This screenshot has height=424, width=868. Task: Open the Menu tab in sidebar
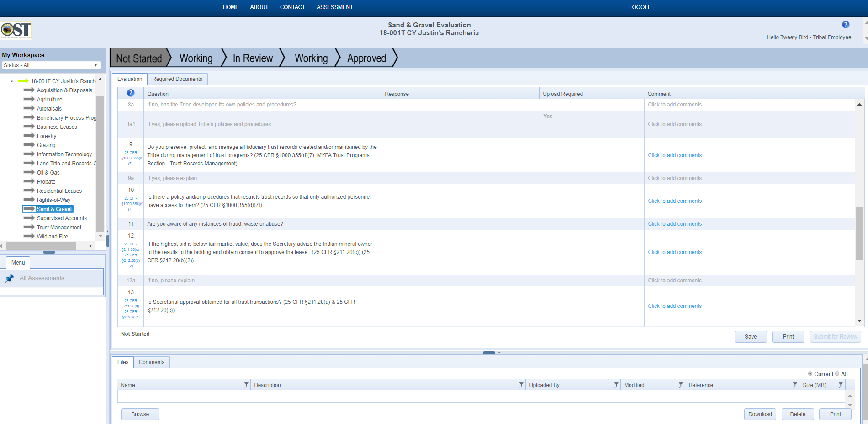pyautogui.click(x=18, y=263)
